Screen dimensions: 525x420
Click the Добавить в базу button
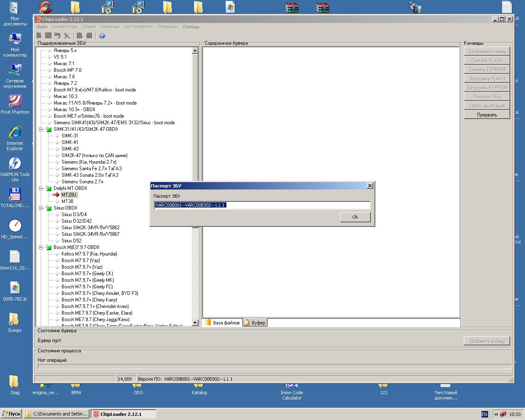pyautogui.click(x=487, y=341)
